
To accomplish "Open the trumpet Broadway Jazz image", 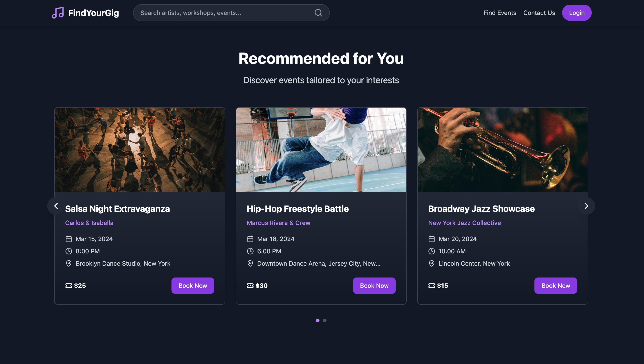I will coord(503,150).
